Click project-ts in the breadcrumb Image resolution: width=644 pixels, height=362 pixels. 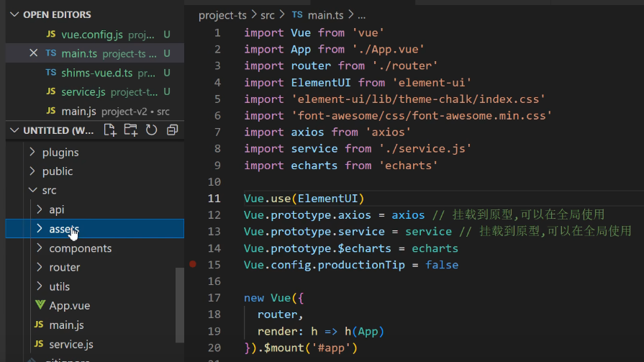(222, 15)
